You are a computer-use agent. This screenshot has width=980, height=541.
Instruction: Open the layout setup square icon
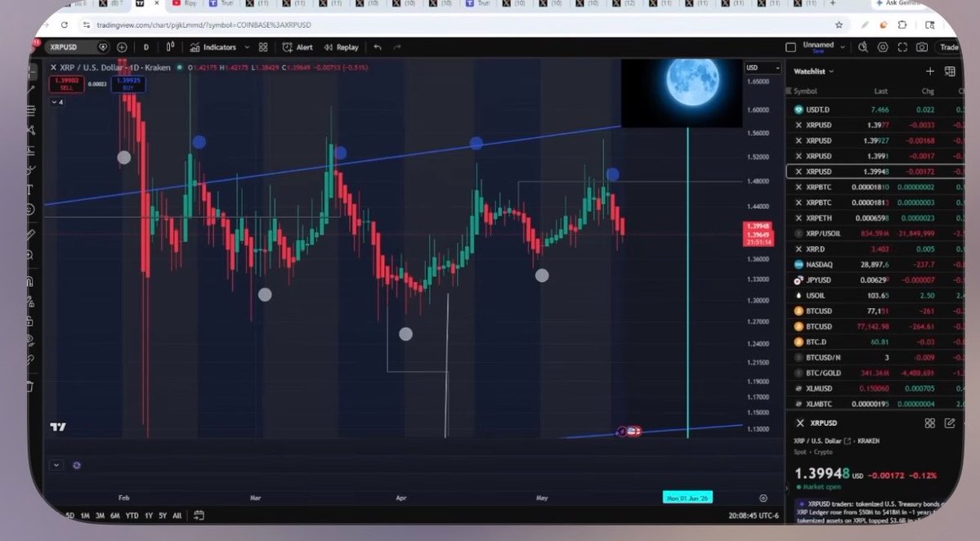click(x=790, y=47)
